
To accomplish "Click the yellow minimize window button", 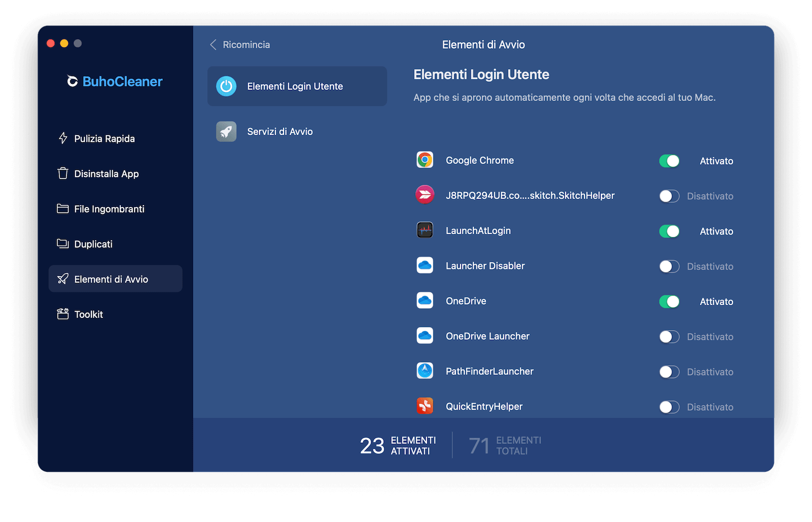I will coord(64,43).
